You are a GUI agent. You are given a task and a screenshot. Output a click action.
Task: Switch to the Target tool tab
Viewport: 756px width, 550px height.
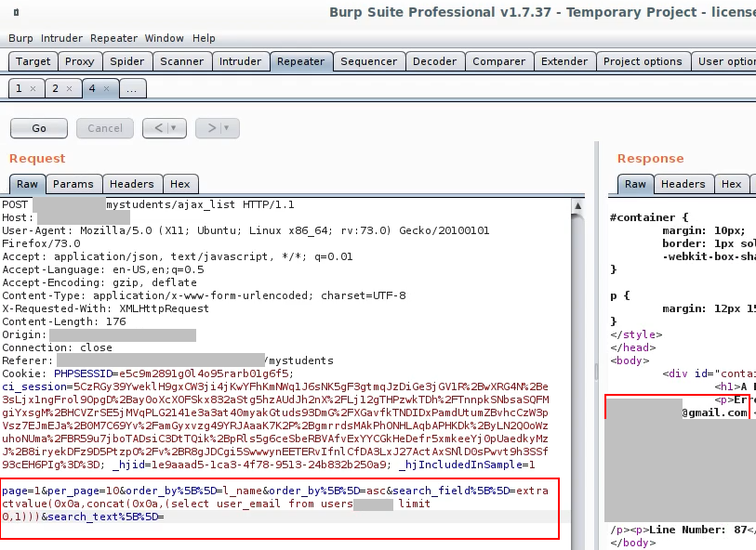(x=33, y=61)
